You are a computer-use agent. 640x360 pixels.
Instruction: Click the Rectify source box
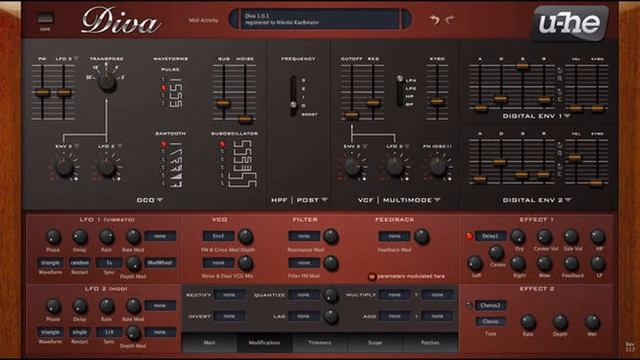coord(229,295)
